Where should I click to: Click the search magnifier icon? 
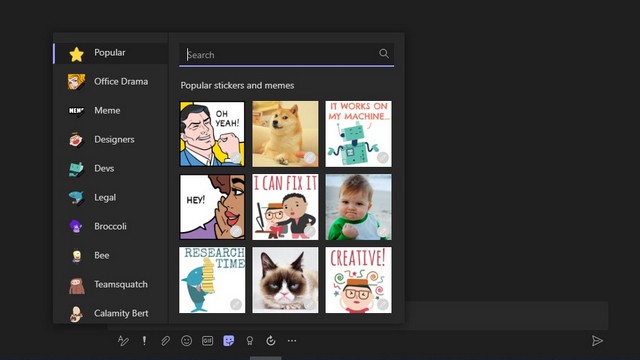click(x=384, y=53)
